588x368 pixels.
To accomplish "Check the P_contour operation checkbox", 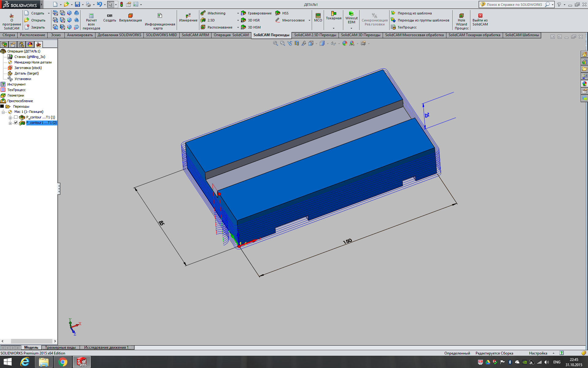I will click(16, 117).
